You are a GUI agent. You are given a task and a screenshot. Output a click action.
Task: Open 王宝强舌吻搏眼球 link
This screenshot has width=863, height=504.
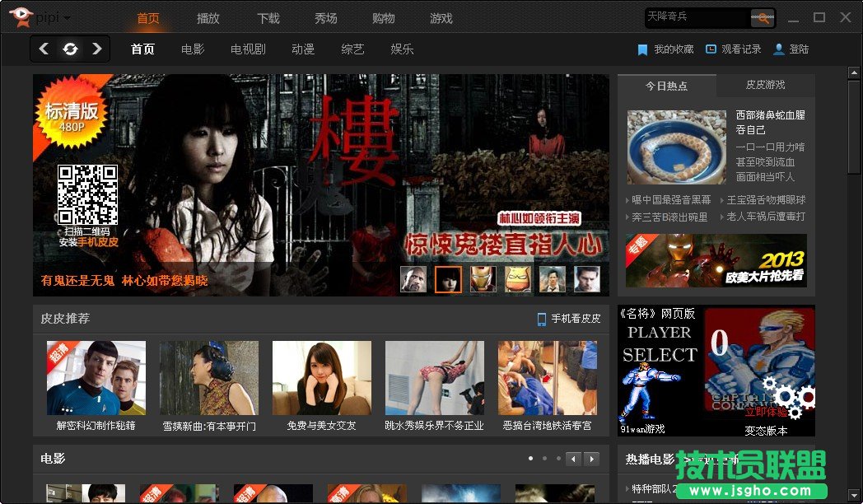[766, 200]
